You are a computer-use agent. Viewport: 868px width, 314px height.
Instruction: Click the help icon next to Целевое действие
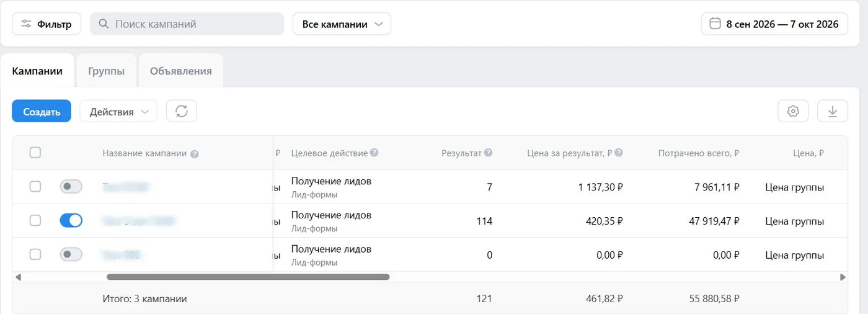pyautogui.click(x=374, y=153)
